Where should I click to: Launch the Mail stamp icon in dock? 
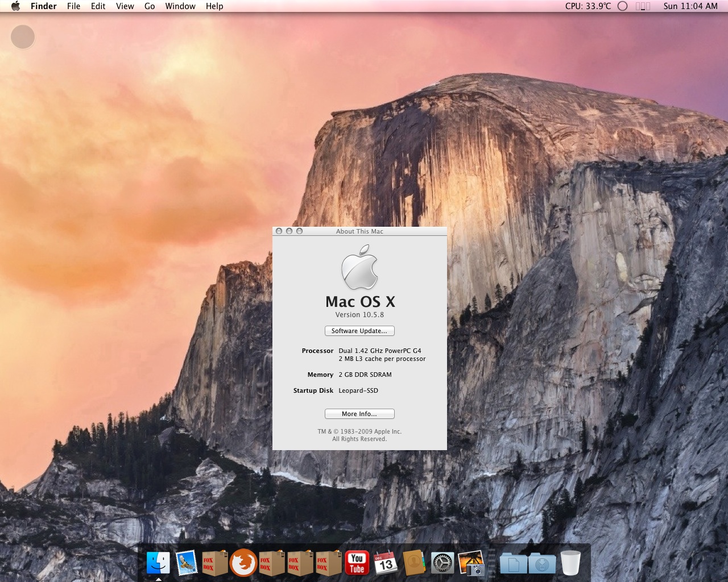pos(187,563)
